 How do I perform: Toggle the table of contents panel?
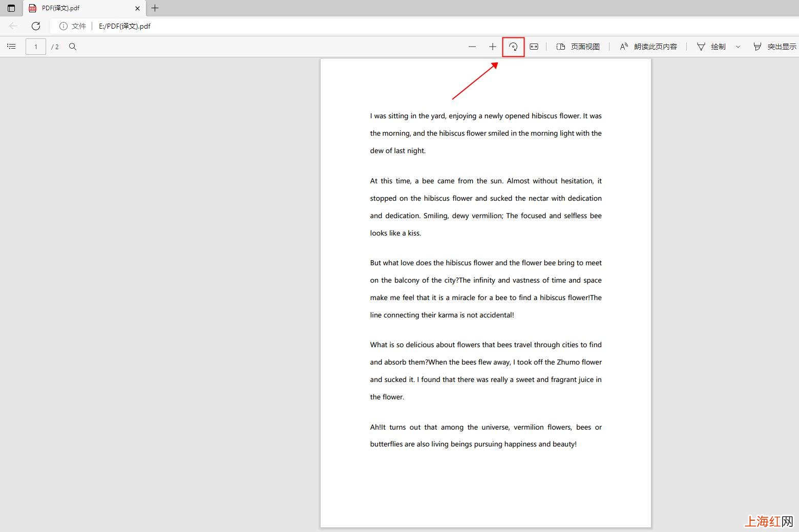11,47
